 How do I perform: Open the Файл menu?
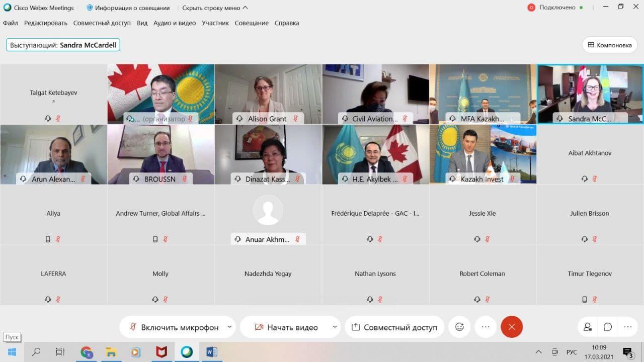(11, 23)
